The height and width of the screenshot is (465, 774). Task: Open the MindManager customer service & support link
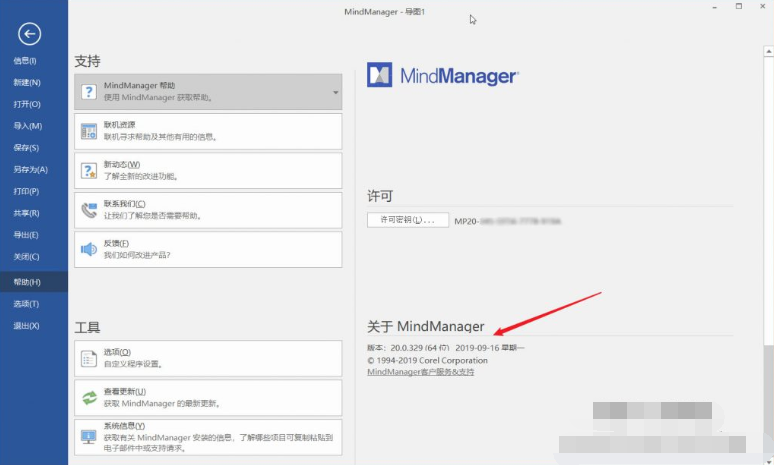pos(420,372)
